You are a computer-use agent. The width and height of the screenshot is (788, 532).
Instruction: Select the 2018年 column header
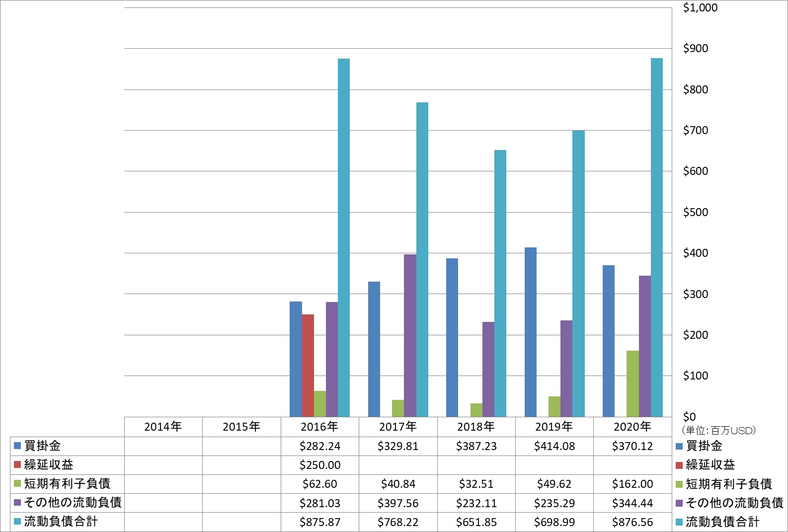[x=476, y=427]
